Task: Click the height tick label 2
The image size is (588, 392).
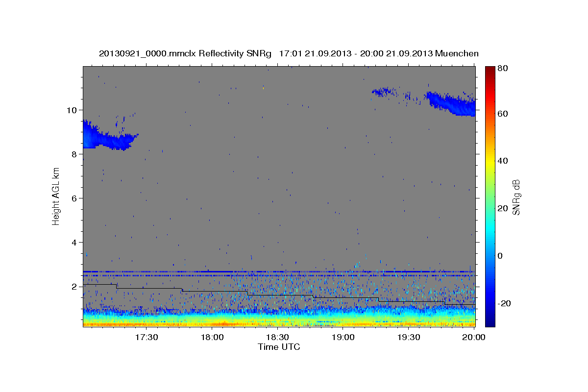Action: [x=75, y=287]
